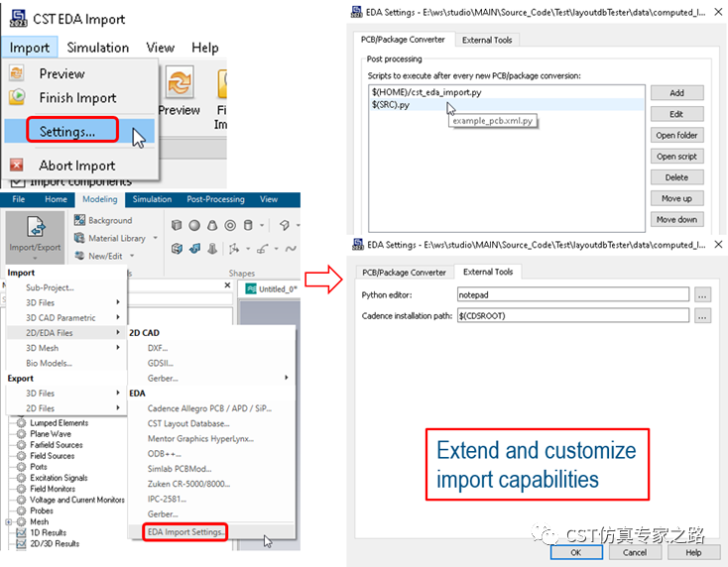Select the Sphere shape tool
Screen dimensions: 728x567
[194, 225]
